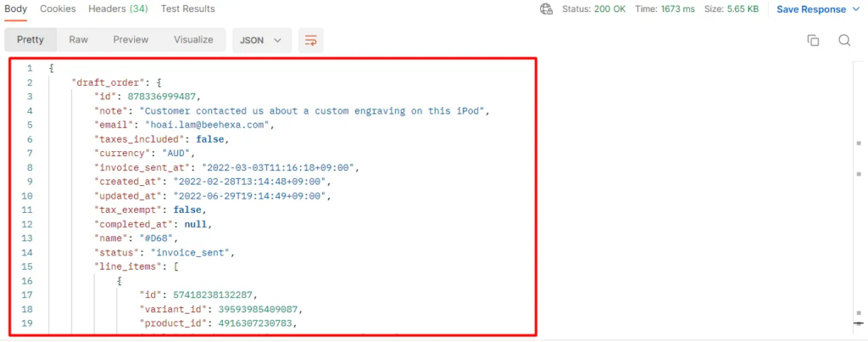Select the Pretty view mode
Screen dimensions: 868x342
[x=31, y=40]
